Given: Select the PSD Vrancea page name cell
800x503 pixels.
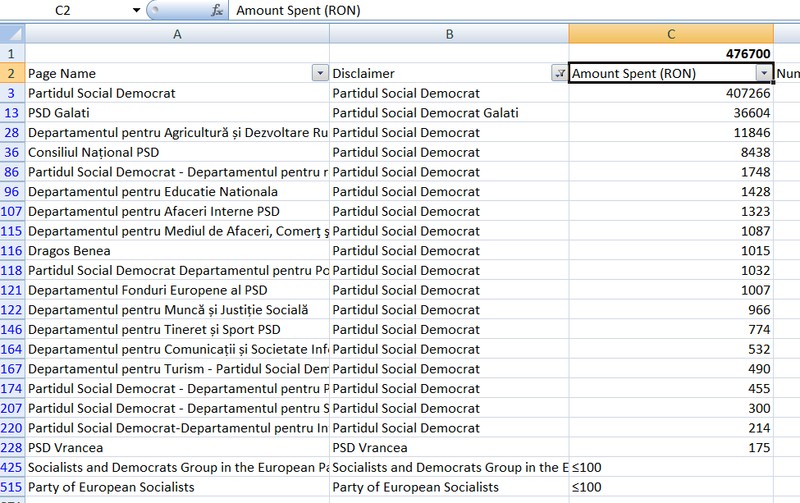Looking at the screenshot, I should click(x=177, y=448).
